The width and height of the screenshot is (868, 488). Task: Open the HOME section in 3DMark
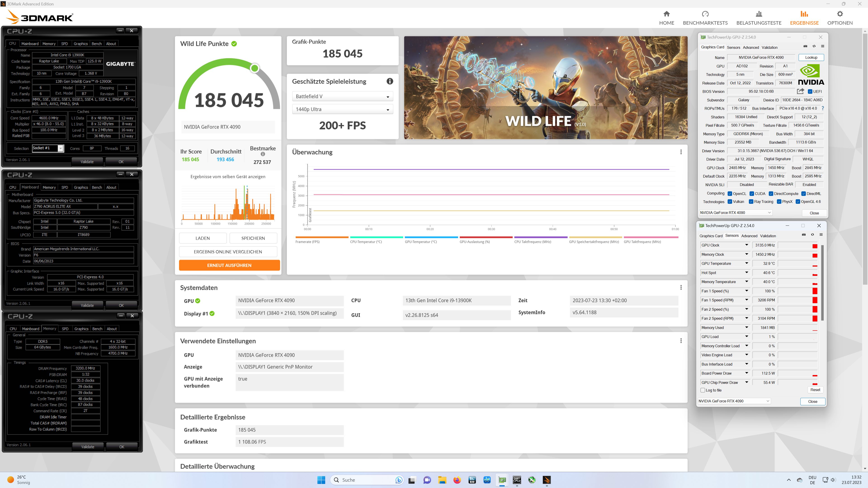[667, 18]
